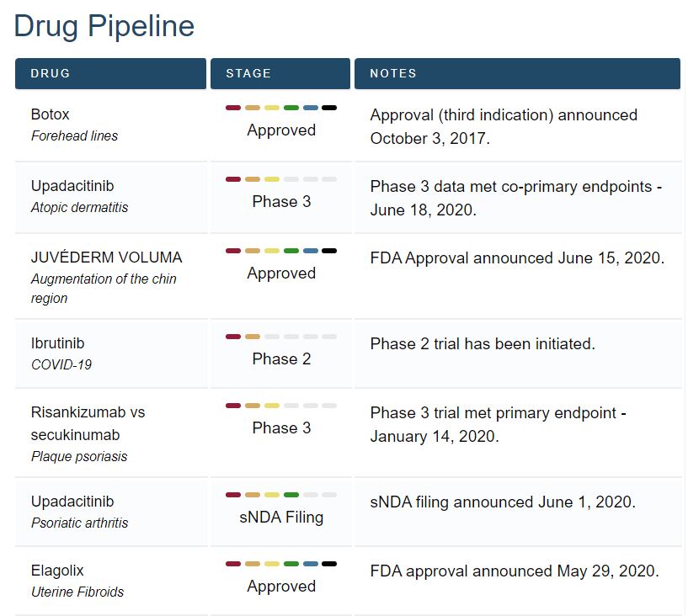Click the Plaque psoriasis indication text
Screen dimensions: 688x616
(79, 456)
